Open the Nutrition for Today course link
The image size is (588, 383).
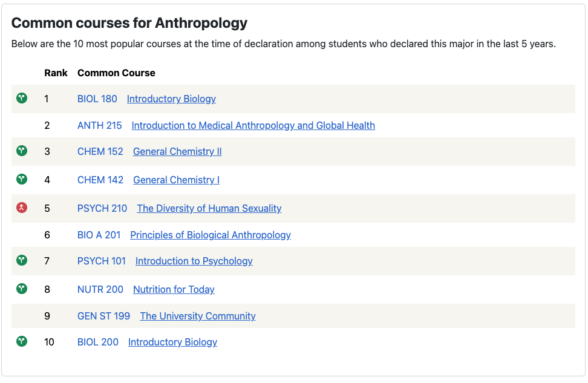(174, 289)
